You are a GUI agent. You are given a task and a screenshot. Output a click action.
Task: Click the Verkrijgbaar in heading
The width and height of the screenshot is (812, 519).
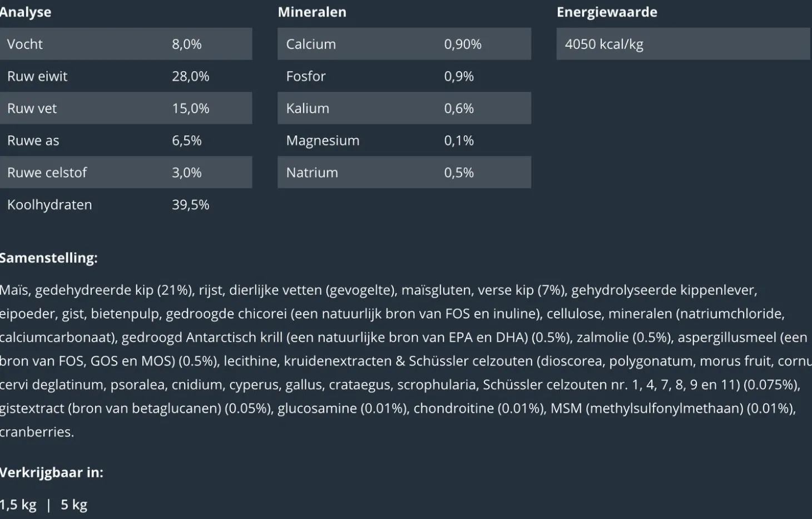[51, 472]
